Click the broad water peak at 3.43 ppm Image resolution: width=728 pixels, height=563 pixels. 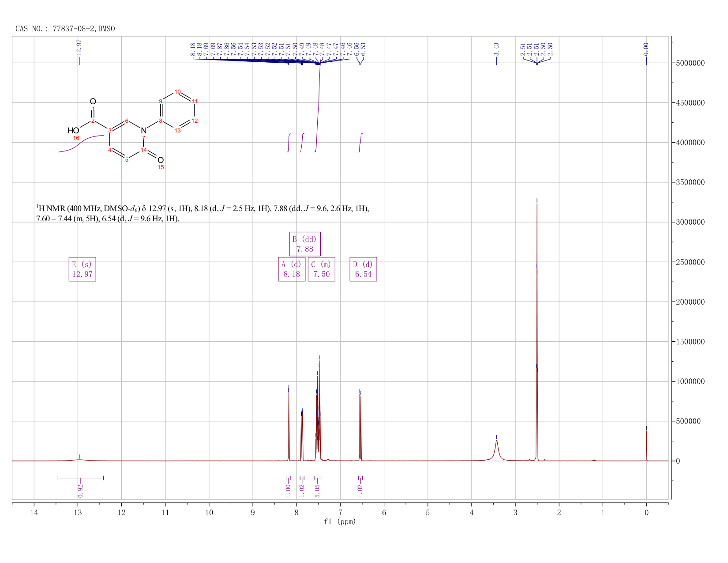click(496, 450)
